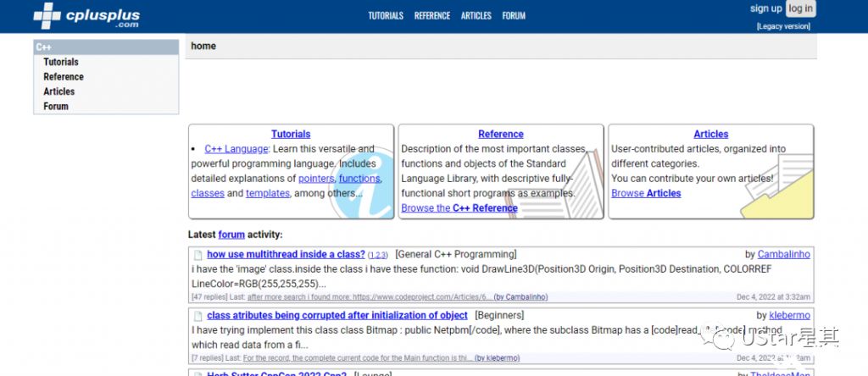
Task: Open the klebermo author profile link
Action: (790, 315)
